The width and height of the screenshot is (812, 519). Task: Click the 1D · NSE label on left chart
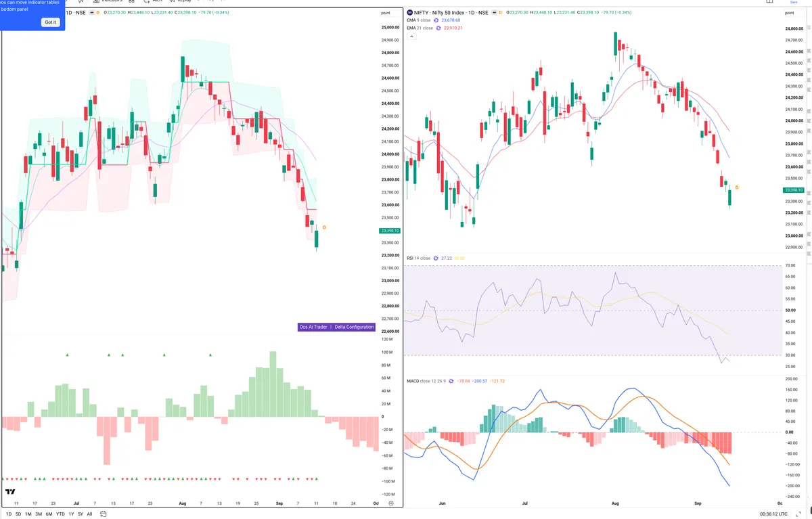[x=76, y=12]
